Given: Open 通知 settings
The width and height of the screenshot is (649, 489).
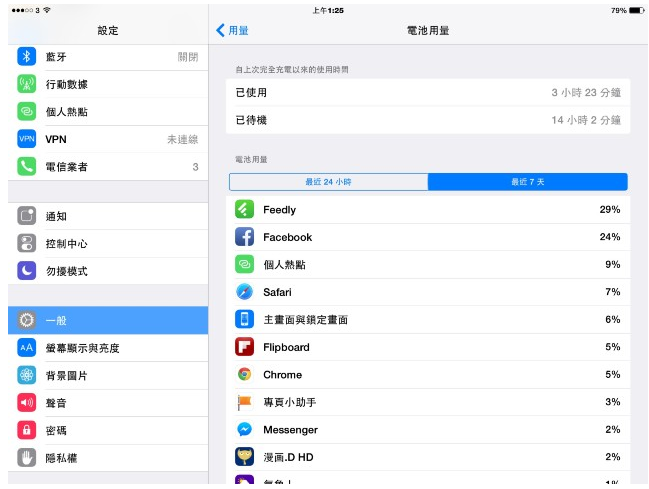Looking at the screenshot, I should (107, 216).
